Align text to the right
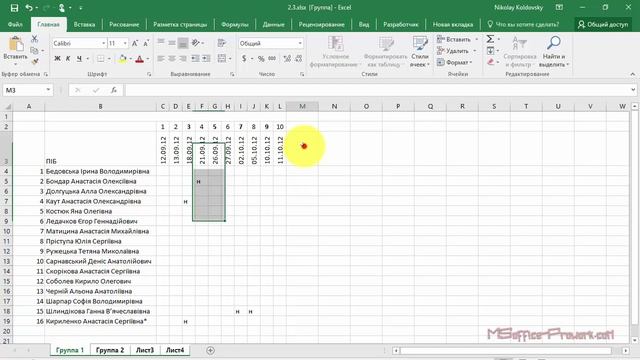Screen dimensions: 640x360 tap(183, 59)
